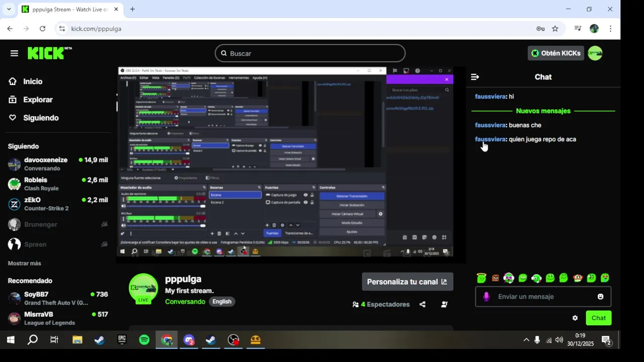Screen dimensions: 644x362
Task: Insert the green mushroom-hat emote
Action: (578, 278)
